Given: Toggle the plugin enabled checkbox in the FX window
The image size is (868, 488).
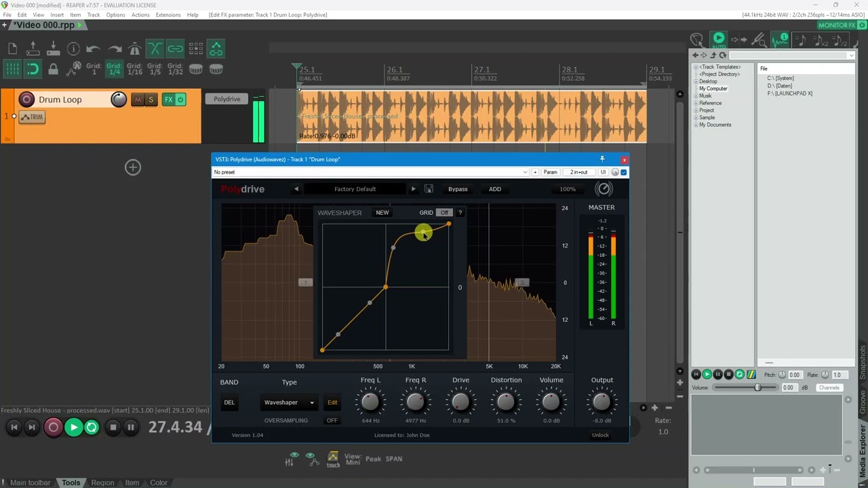Looking at the screenshot, I should 624,172.
